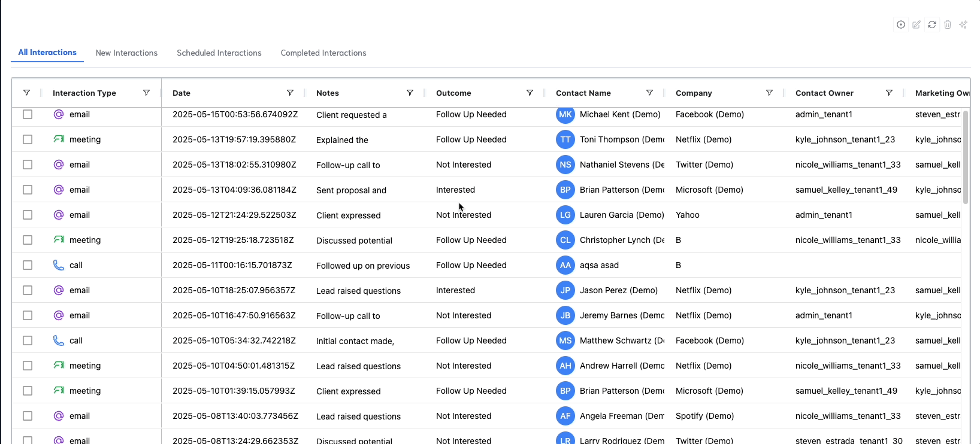Click owner steven_estrada_tenant1_30 cell
This screenshot has width=980, height=444.
(x=849, y=440)
